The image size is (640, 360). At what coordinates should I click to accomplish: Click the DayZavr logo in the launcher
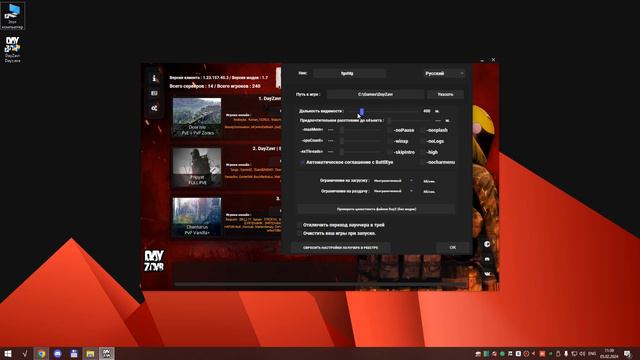154,260
